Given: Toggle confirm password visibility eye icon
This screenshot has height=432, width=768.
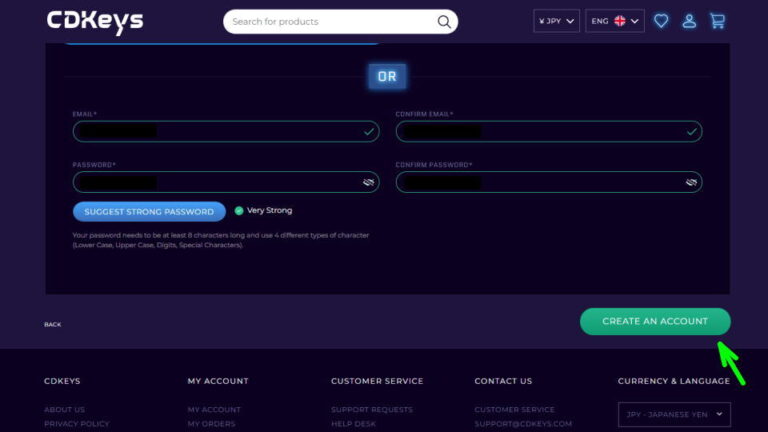Looking at the screenshot, I should point(691,182).
